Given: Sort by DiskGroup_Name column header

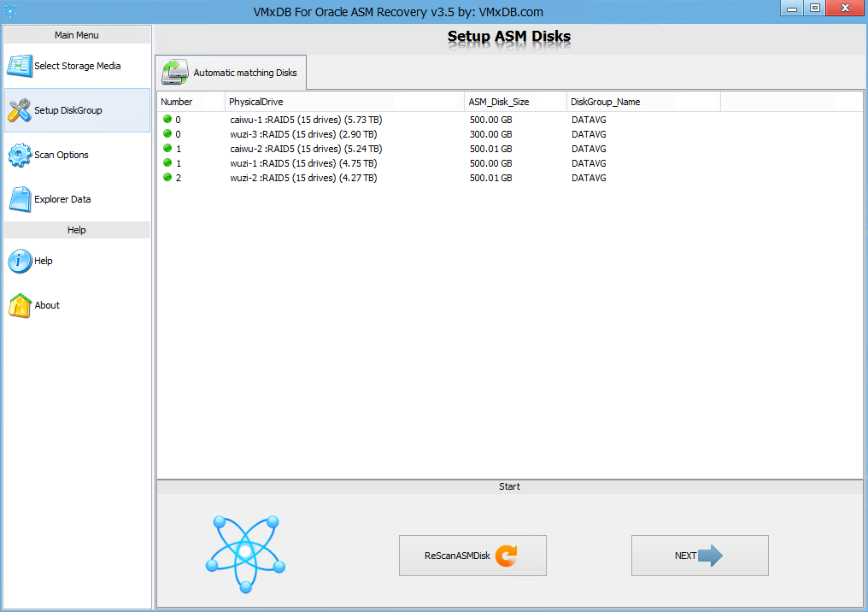Looking at the screenshot, I should point(644,102).
